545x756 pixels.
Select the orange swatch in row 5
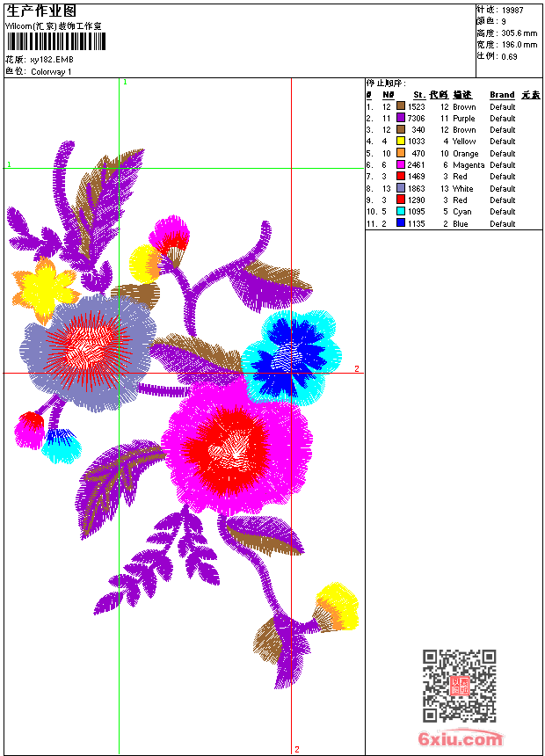tap(400, 153)
